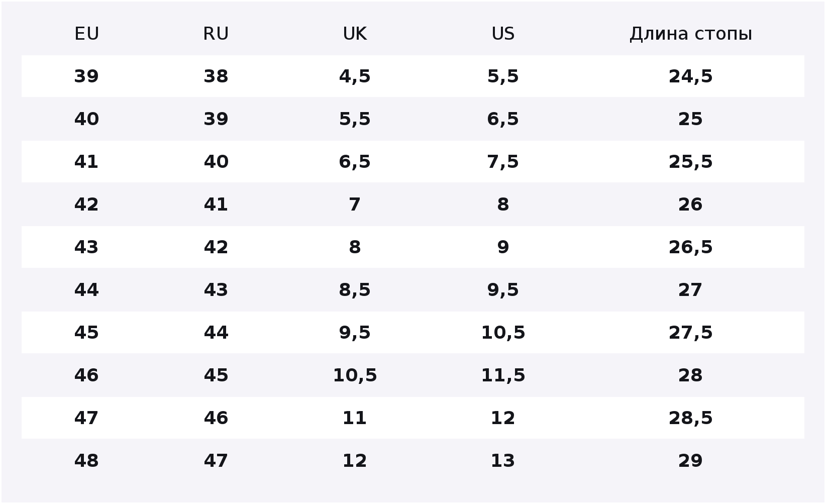The width and height of the screenshot is (826, 504).
Task: Select foot length 28,5 cell
Action: click(691, 418)
